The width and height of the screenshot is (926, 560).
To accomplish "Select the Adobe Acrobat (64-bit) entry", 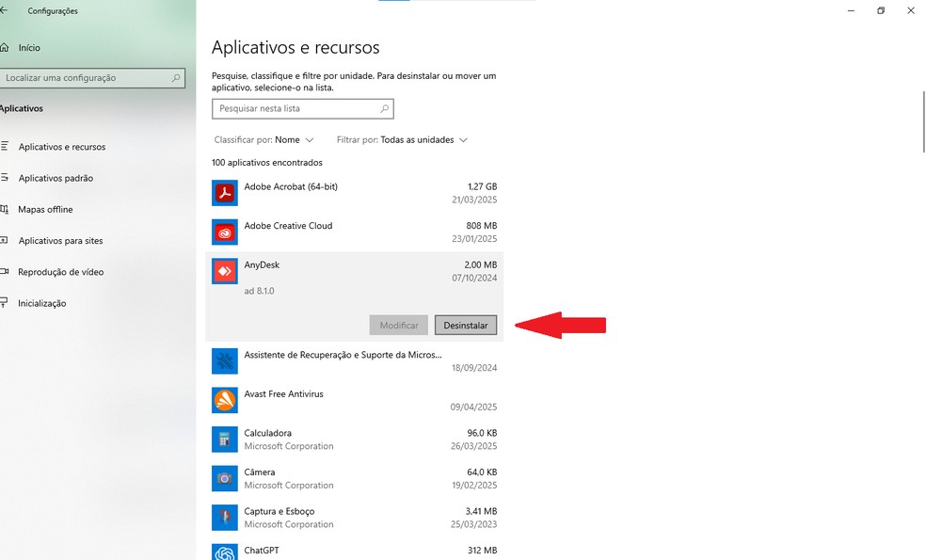I will [x=355, y=193].
